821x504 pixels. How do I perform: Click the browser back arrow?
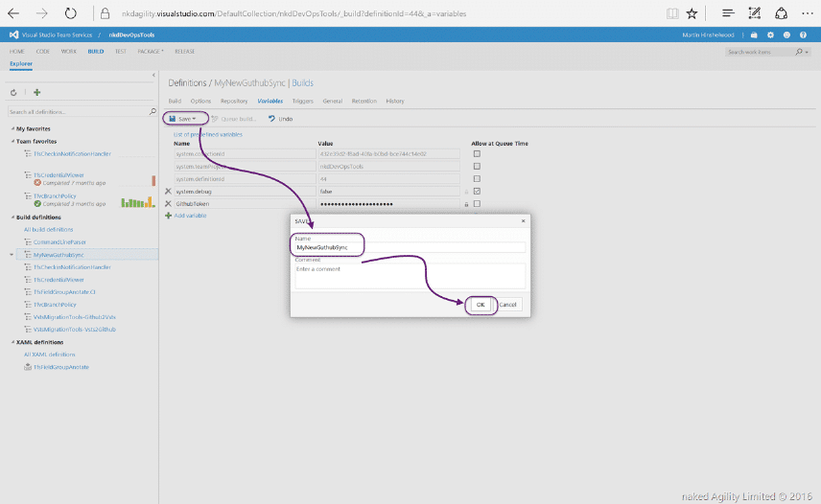(x=13, y=13)
